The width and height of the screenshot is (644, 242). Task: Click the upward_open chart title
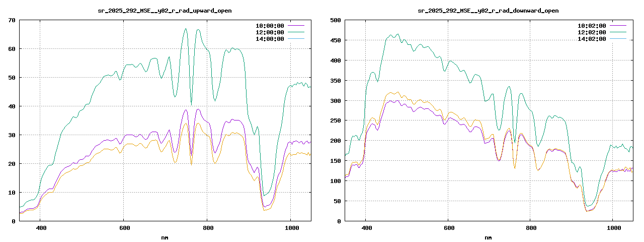(165, 11)
